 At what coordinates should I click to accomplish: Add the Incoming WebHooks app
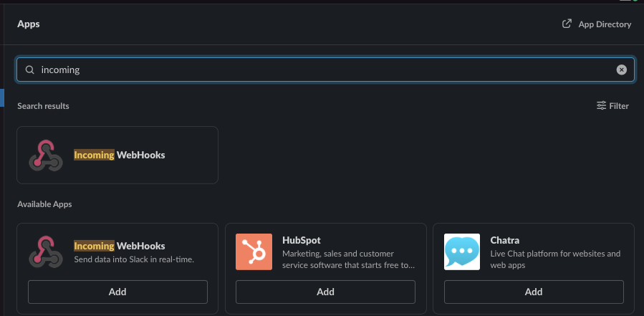pyautogui.click(x=117, y=292)
